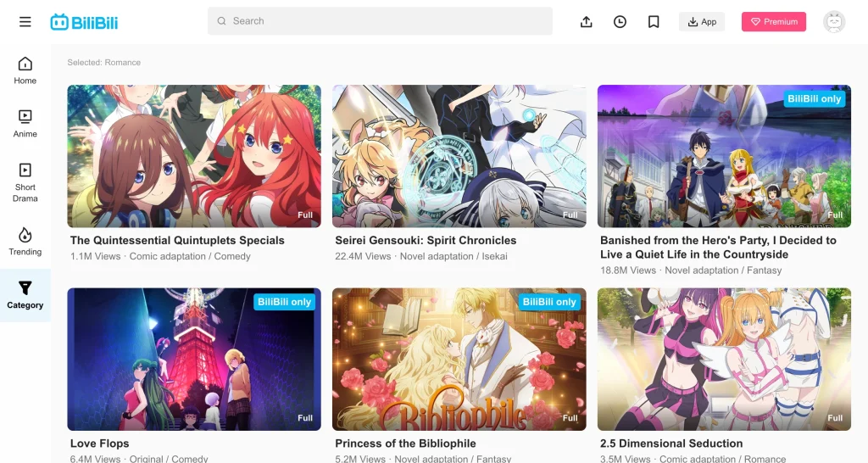Click title 'Banished from the Hero's Party...'
Screen dimensions: 868x463
(x=718, y=248)
